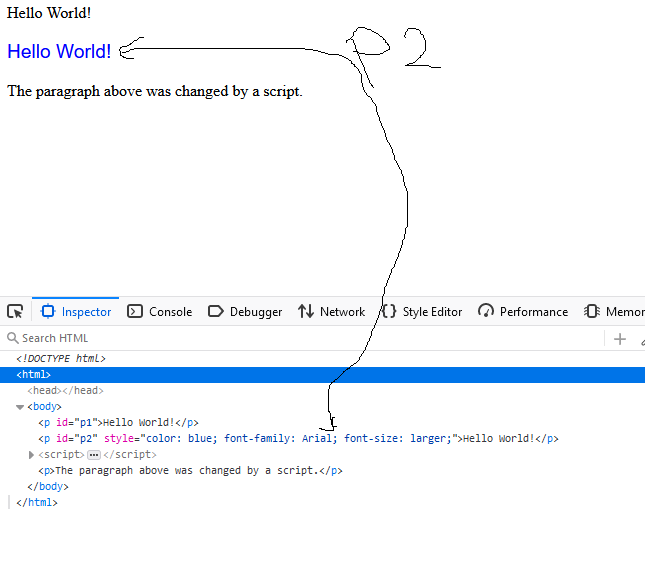Click the black 'Hello World!' paragraph on page
645x580 pixels.
click(x=49, y=13)
